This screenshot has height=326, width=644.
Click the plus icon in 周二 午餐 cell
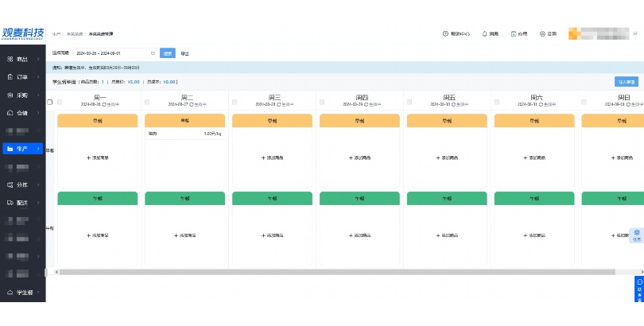coord(177,235)
